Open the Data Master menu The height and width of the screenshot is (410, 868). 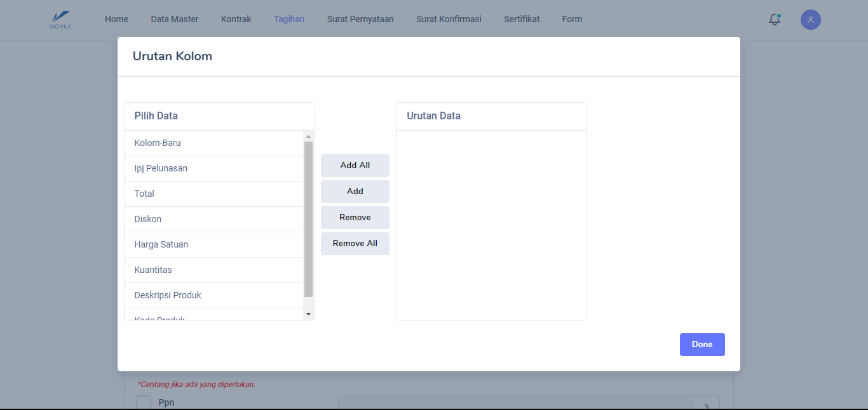(x=174, y=19)
